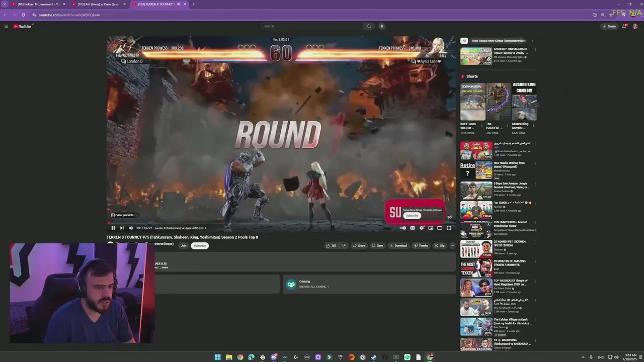Pause the video with the pause button

pos(113,228)
